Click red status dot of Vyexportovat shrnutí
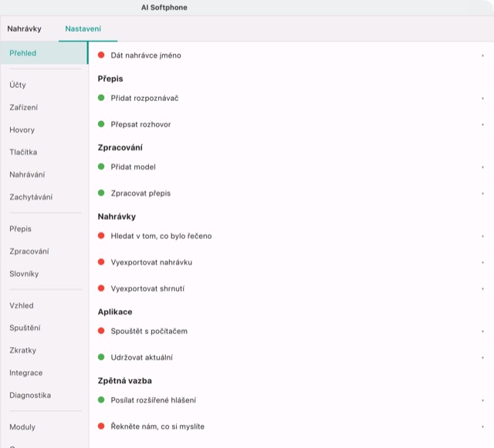 coord(101,288)
